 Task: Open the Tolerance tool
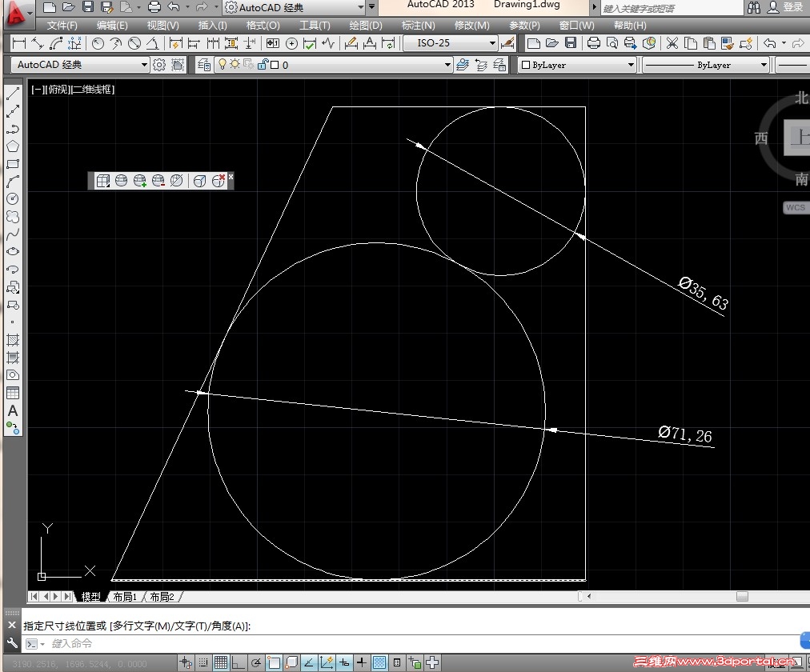click(x=273, y=43)
